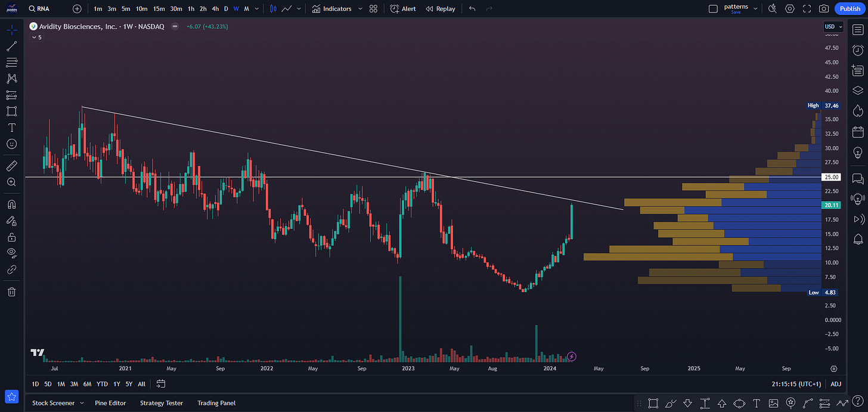
Task: Open the USD currency dropdown
Action: 833,26
